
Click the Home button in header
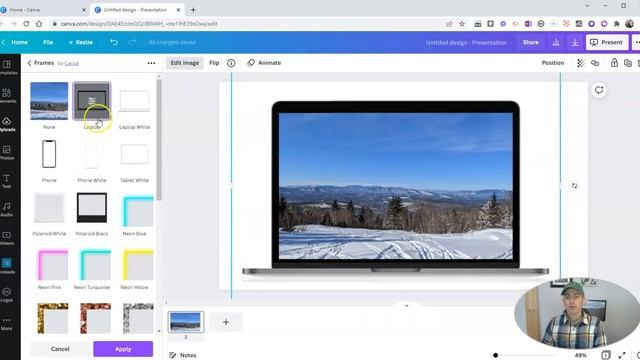19,42
